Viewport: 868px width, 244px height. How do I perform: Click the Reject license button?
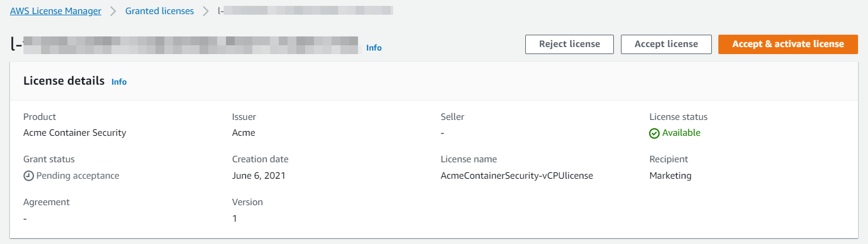click(x=569, y=44)
